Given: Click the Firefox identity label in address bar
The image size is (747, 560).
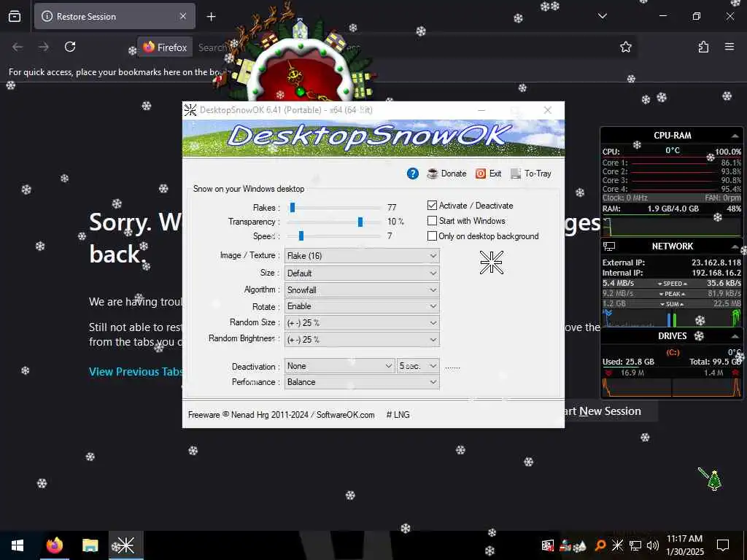Looking at the screenshot, I should 165,47.
